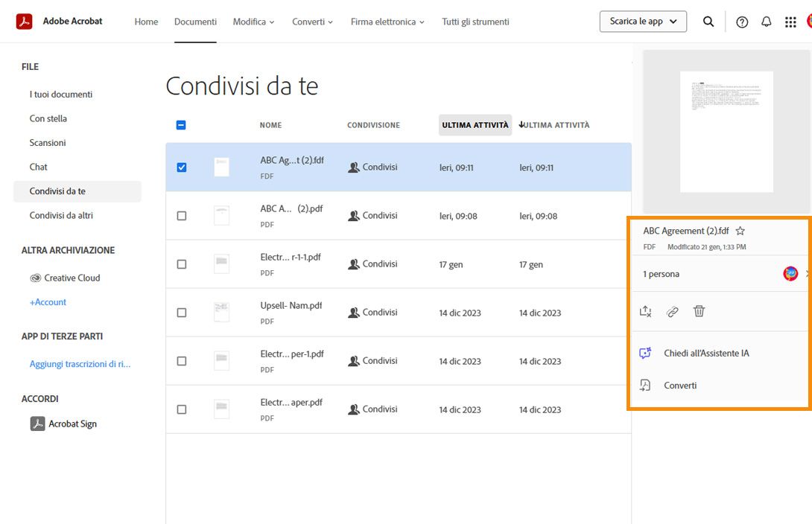Expand the Modifica dropdown
Screen dimensions: 812x524
(253, 22)
